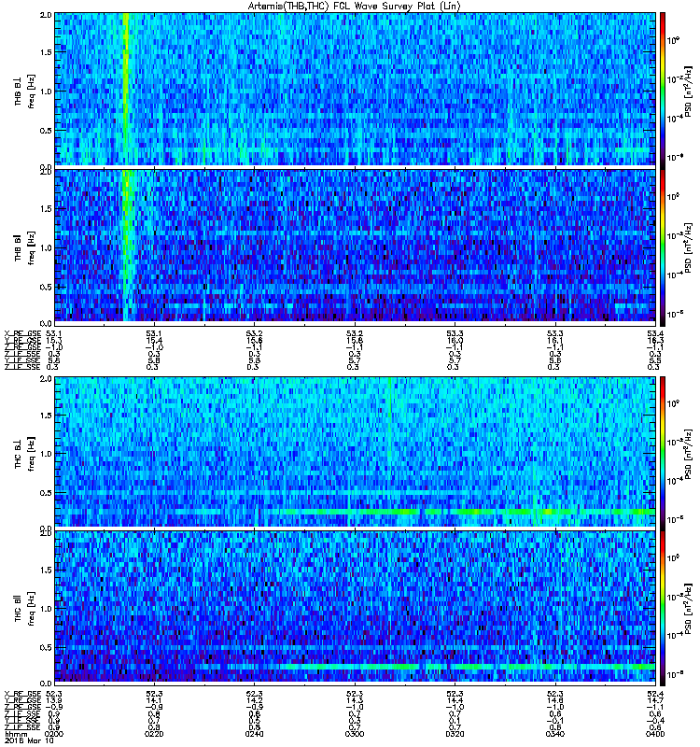The width and height of the screenshot is (700, 747).
Task: Click the color bar beside the THB B-perpendicular panel
Action: (663, 89)
